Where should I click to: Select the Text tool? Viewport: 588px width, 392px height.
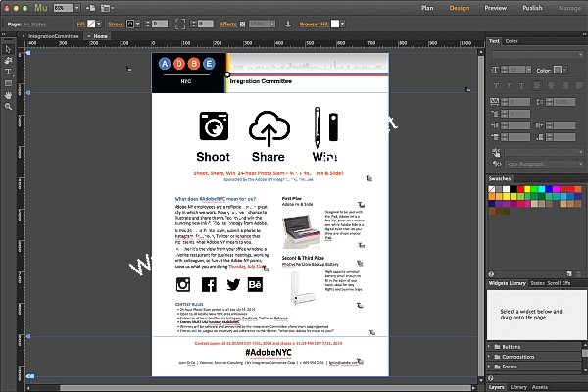pyautogui.click(x=8, y=72)
